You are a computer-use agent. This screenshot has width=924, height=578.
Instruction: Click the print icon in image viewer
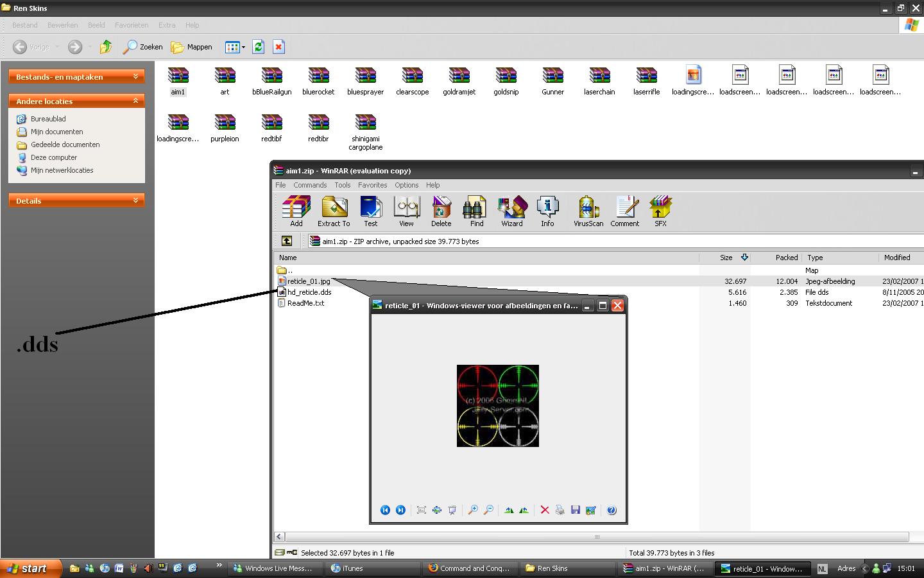560,510
